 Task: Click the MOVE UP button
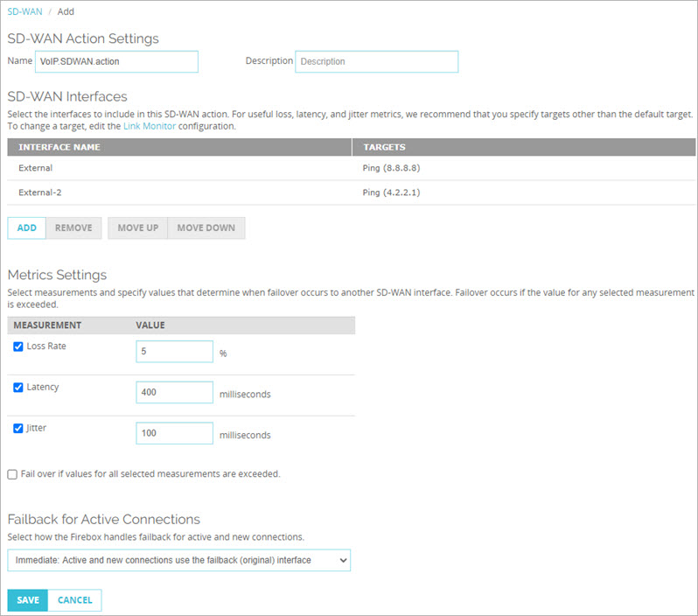tap(137, 228)
